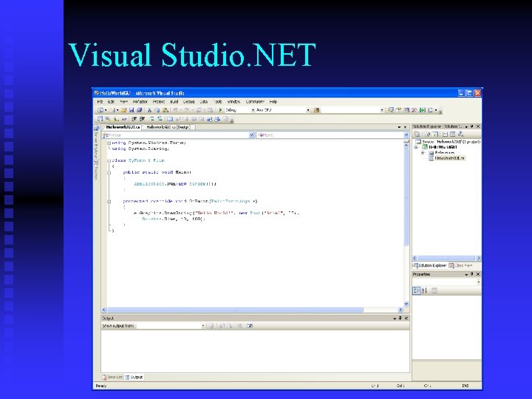
Task: Click the Save icon in toolbar
Action: coord(132,110)
